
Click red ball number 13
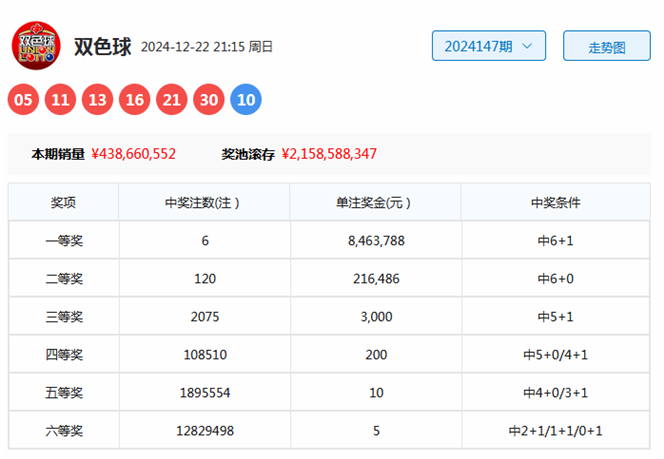pyautogui.click(x=98, y=99)
